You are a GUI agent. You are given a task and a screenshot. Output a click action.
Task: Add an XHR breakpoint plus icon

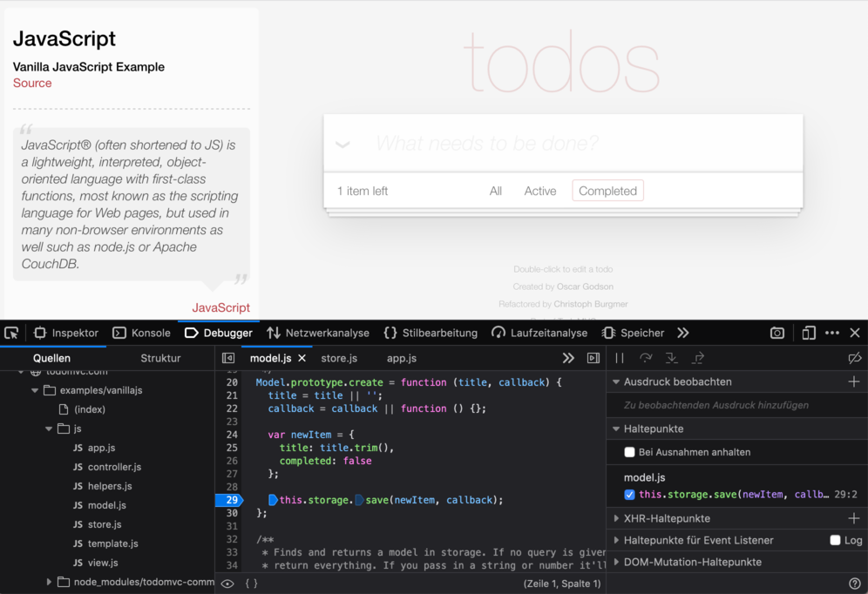tap(853, 518)
